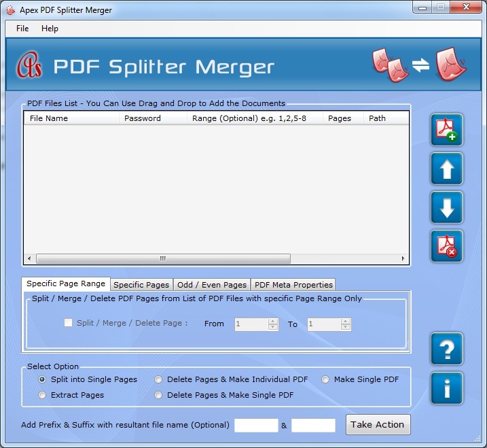Click the Range (Optional) column header

[x=255, y=118]
